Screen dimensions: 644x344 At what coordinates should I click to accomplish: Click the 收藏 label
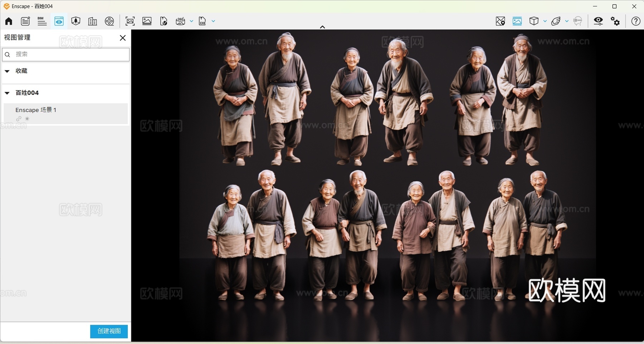click(x=21, y=71)
